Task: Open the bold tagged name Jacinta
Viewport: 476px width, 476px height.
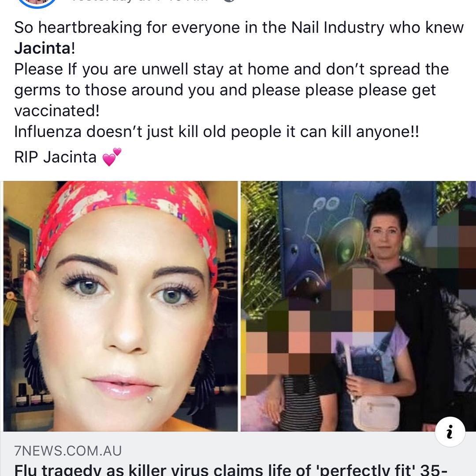Action: coord(42,48)
